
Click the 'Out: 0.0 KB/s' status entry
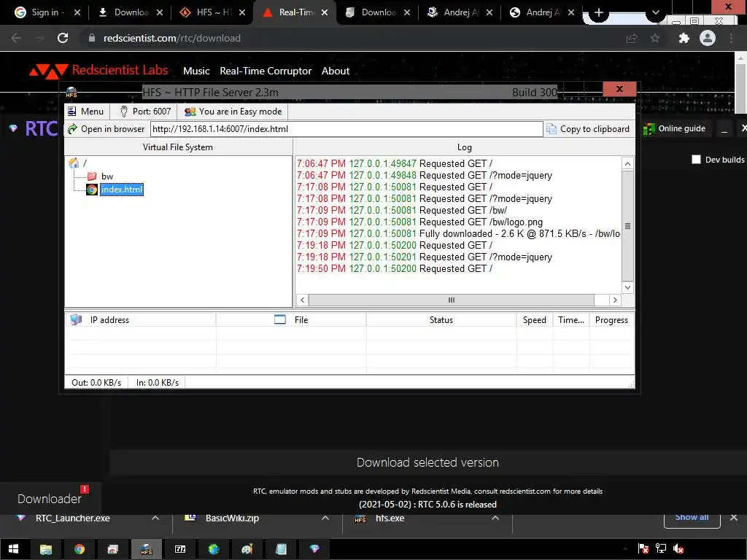point(96,383)
